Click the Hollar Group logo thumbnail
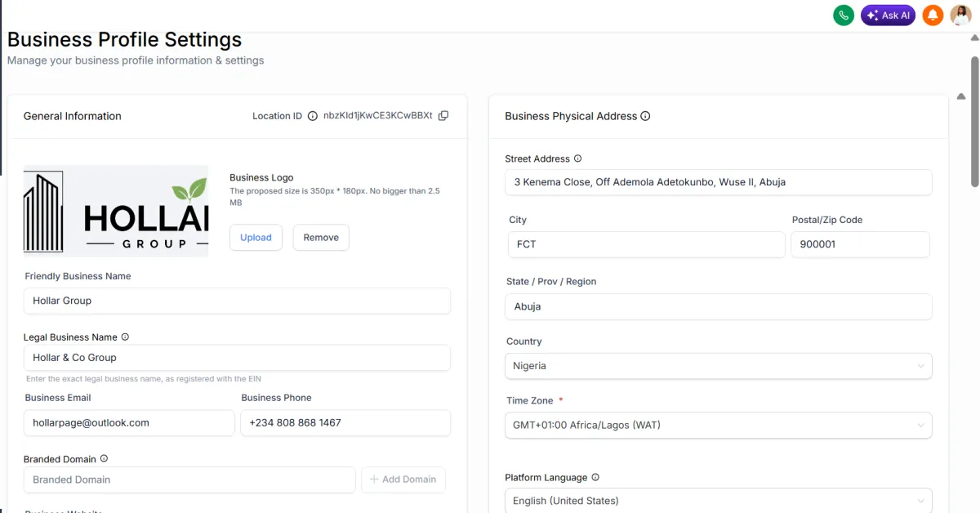 [x=116, y=212]
